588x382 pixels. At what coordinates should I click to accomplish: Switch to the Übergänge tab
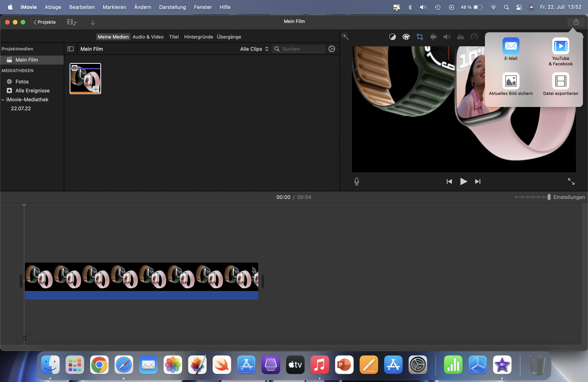pyautogui.click(x=229, y=37)
